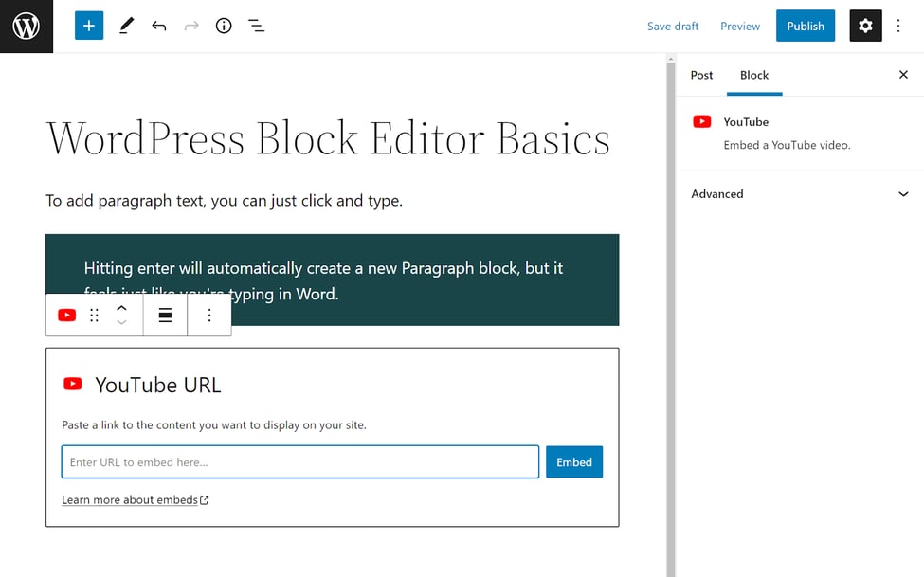This screenshot has height=577, width=924.
Task: Select the pencil Tools icon
Action: click(x=126, y=27)
